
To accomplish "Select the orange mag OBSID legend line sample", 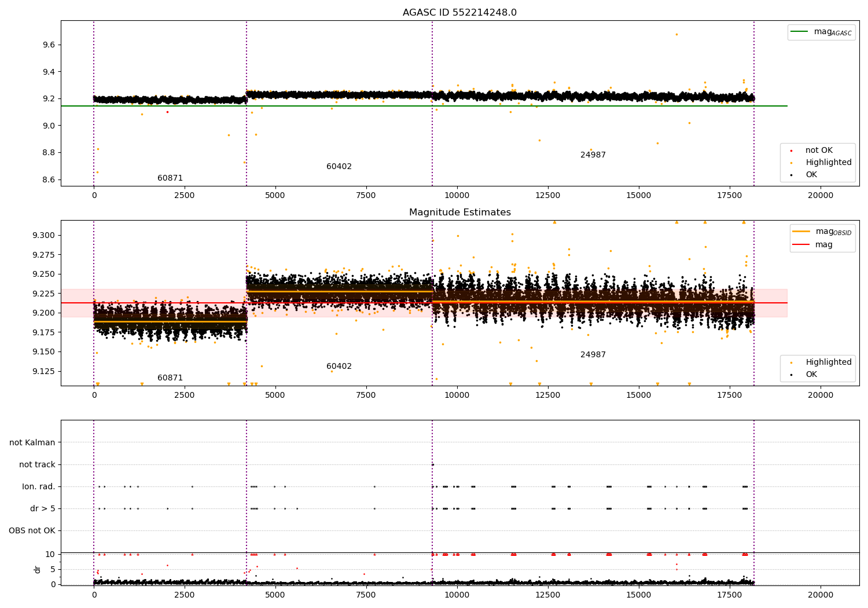I will pos(801,232).
